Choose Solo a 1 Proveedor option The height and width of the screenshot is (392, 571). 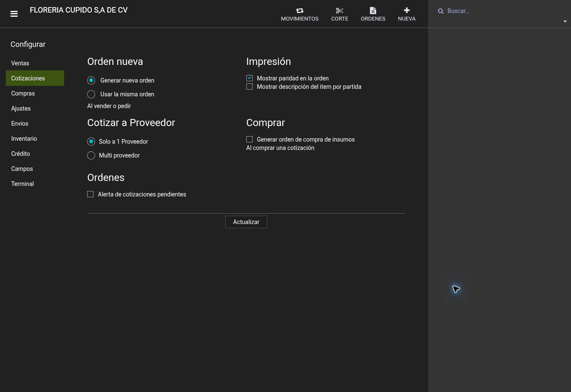click(91, 142)
